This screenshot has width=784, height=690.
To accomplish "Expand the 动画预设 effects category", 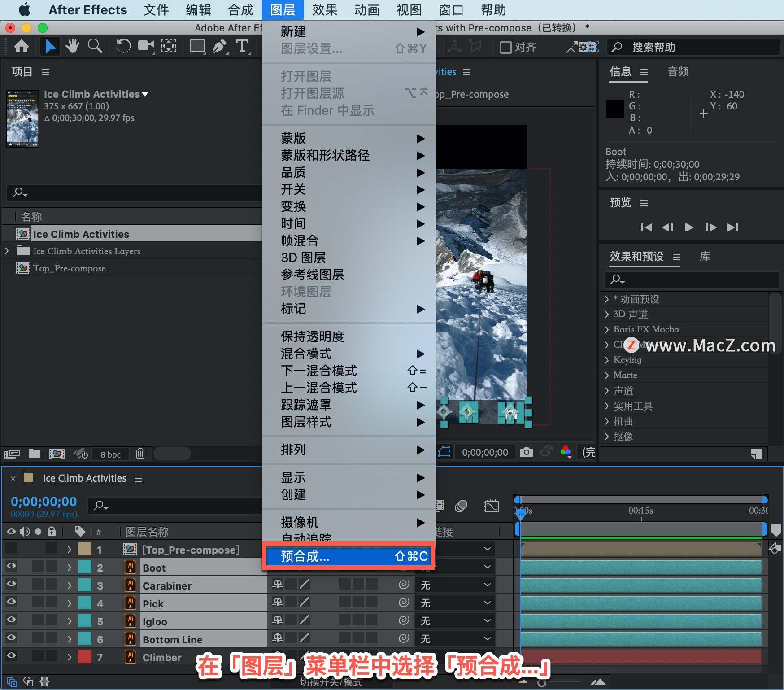I will [607, 299].
